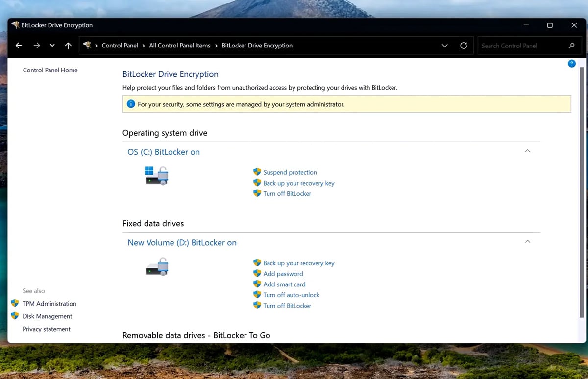Click the Fixed data drives heading
588x379 pixels.
(153, 223)
